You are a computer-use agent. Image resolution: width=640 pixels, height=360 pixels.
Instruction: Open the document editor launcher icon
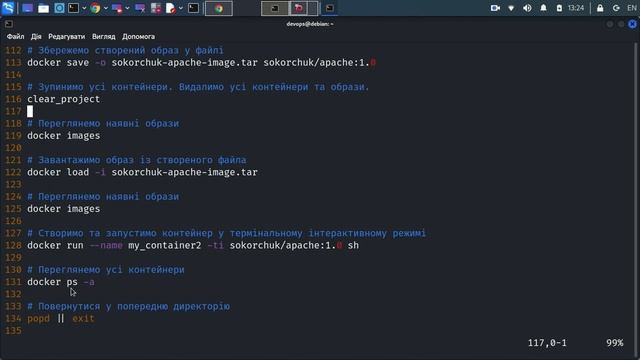click(x=171, y=8)
